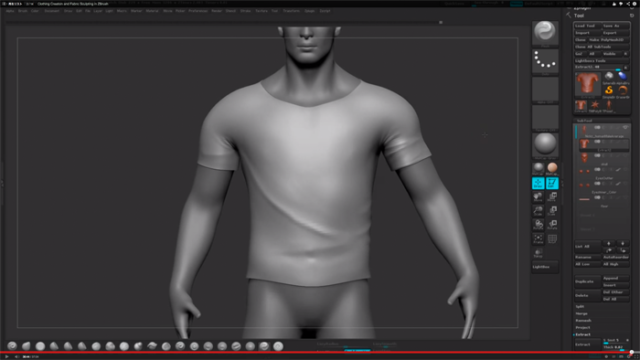Click the current brush thumbnail

pyautogui.click(x=545, y=32)
